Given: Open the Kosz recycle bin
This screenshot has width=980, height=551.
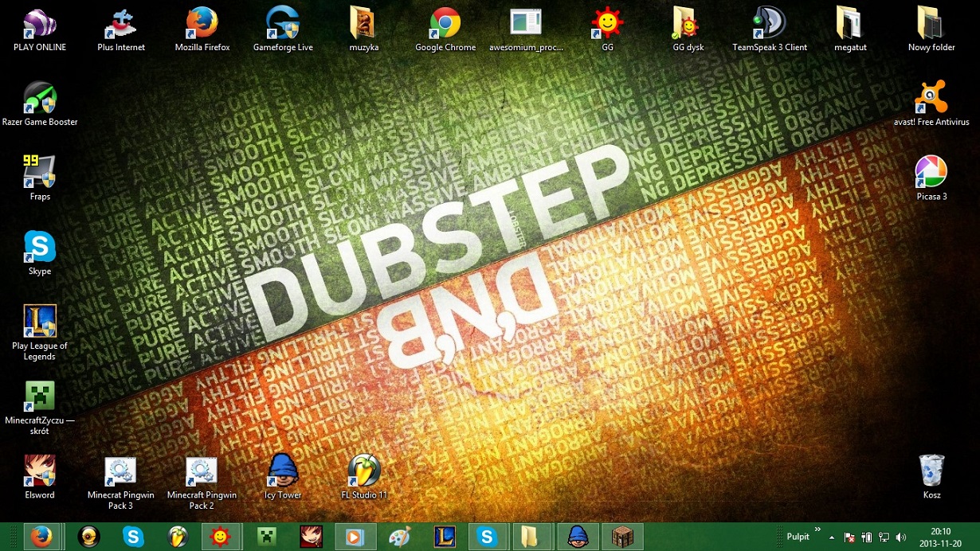Looking at the screenshot, I should (x=931, y=477).
